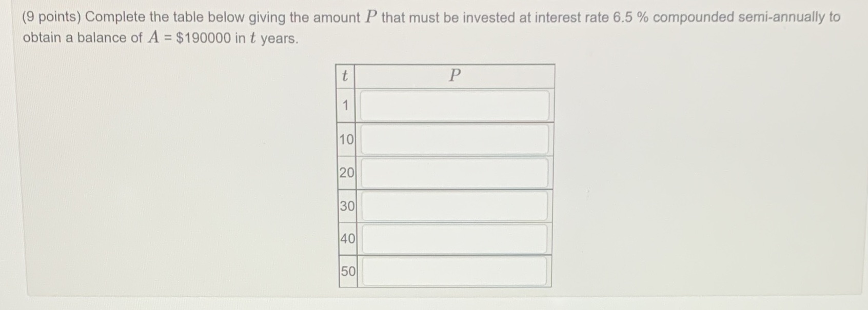Click the row label showing 1

click(x=347, y=106)
